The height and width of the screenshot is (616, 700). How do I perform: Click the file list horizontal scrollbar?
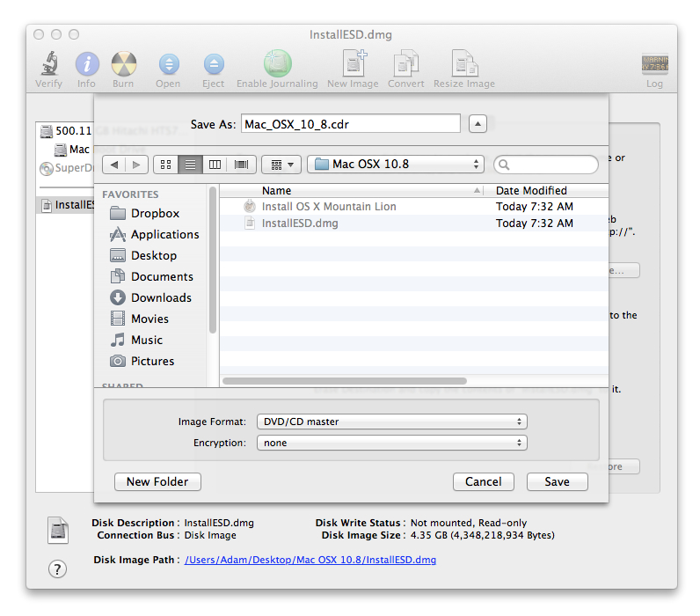345,381
